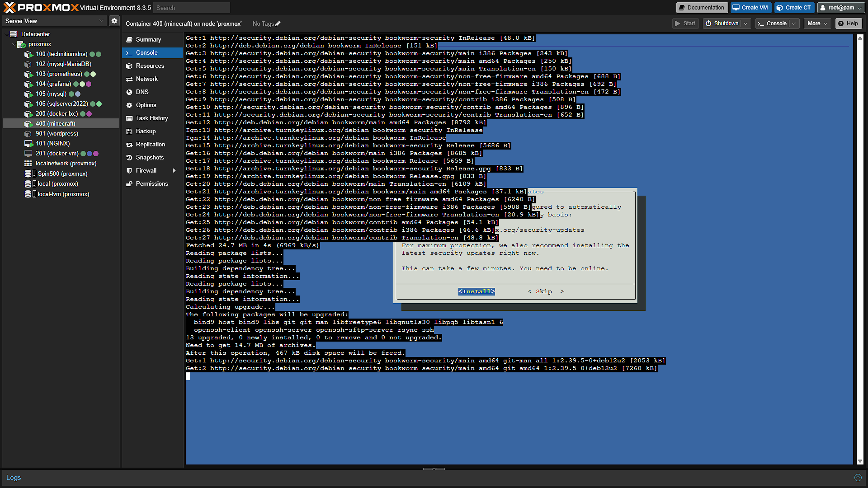Viewport: 868px width, 488px height.
Task: Select VM 101 (NGINX)
Action: point(53,144)
